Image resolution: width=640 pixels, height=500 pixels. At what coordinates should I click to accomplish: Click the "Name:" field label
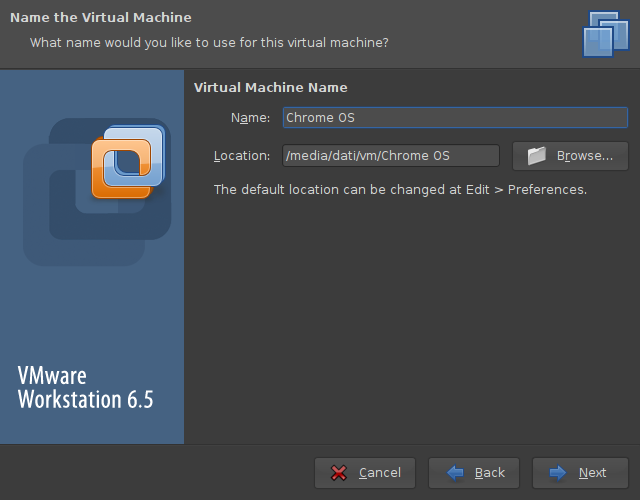tap(250, 118)
